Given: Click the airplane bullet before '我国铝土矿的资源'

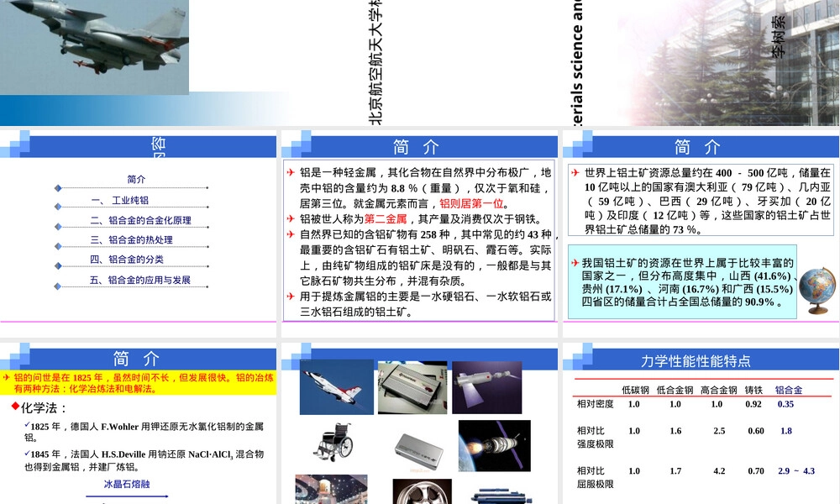Looking at the screenshot, I should (575, 263).
